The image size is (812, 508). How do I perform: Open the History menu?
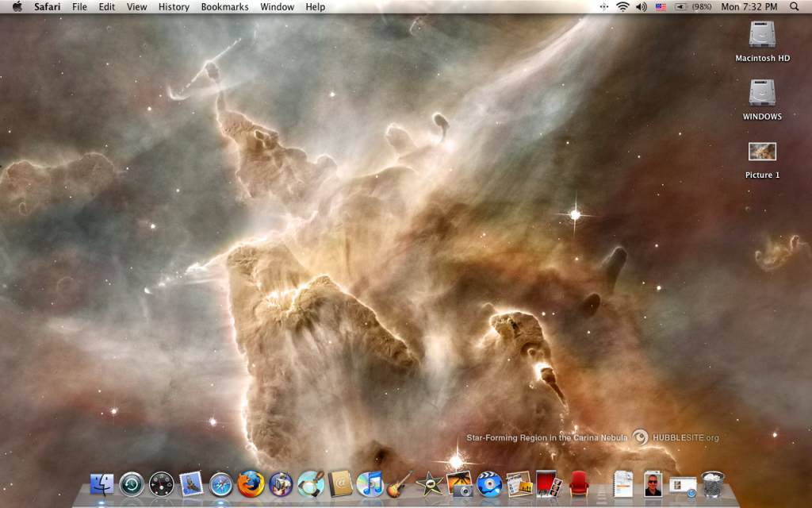click(x=174, y=6)
